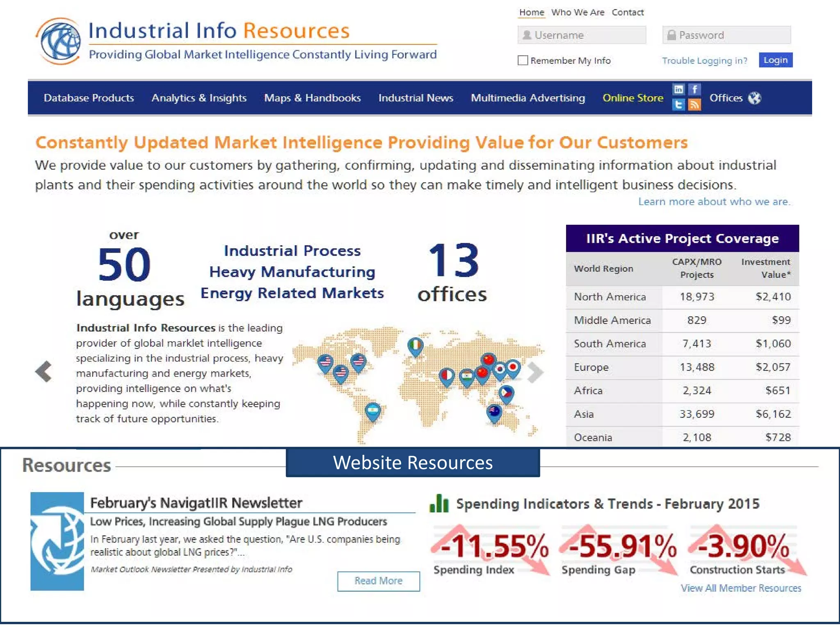Select the South America region row

click(x=682, y=344)
